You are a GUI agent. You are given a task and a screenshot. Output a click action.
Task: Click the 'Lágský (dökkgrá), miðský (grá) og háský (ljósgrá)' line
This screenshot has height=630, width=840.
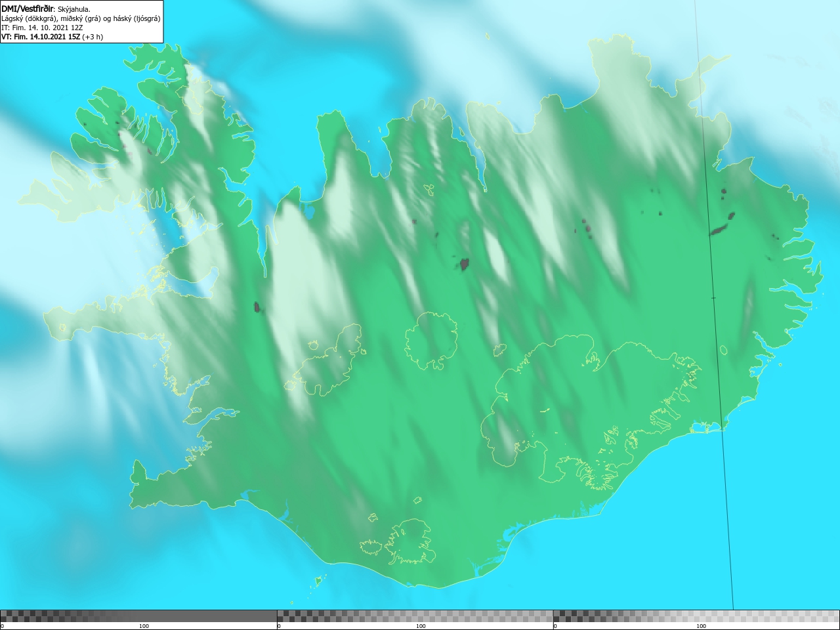pyautogui.click(x=81, y=18)
